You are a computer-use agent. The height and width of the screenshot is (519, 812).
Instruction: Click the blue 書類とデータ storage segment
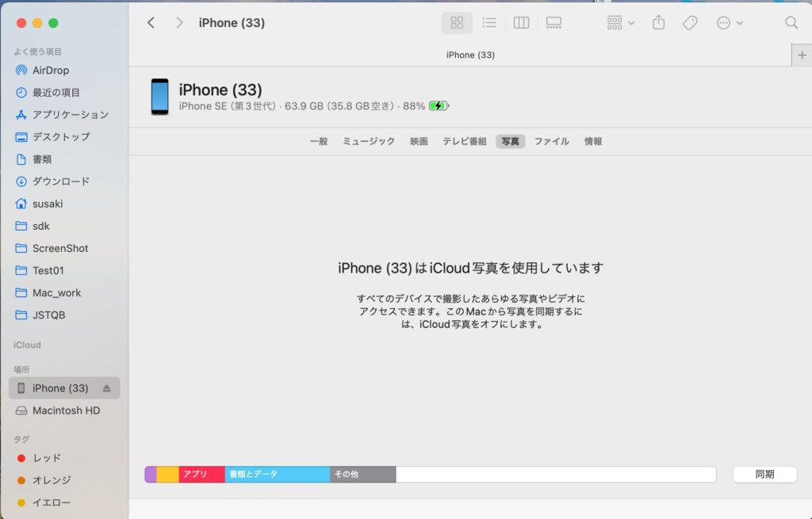click(x=278, y=474)
